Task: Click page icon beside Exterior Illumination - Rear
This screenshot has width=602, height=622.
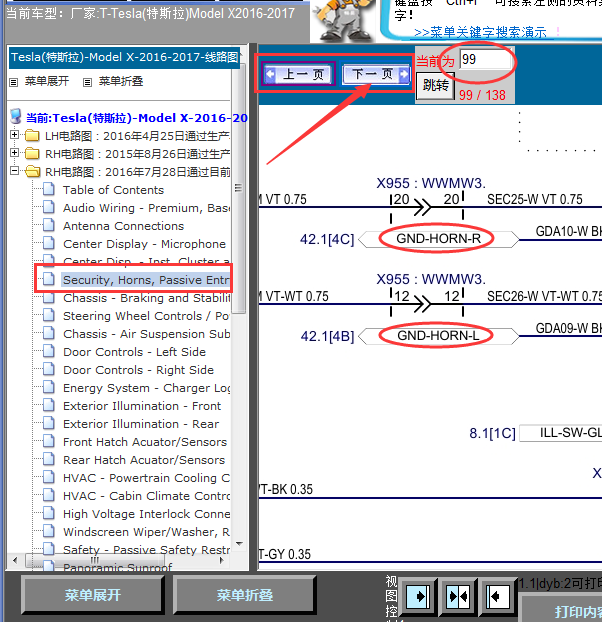Action: [x=48, y=423]
